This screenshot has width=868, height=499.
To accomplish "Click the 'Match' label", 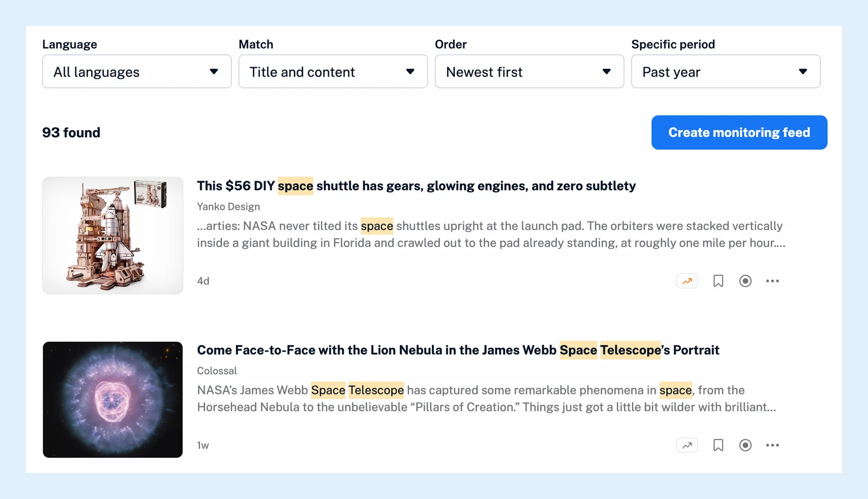I will (256, 44).
